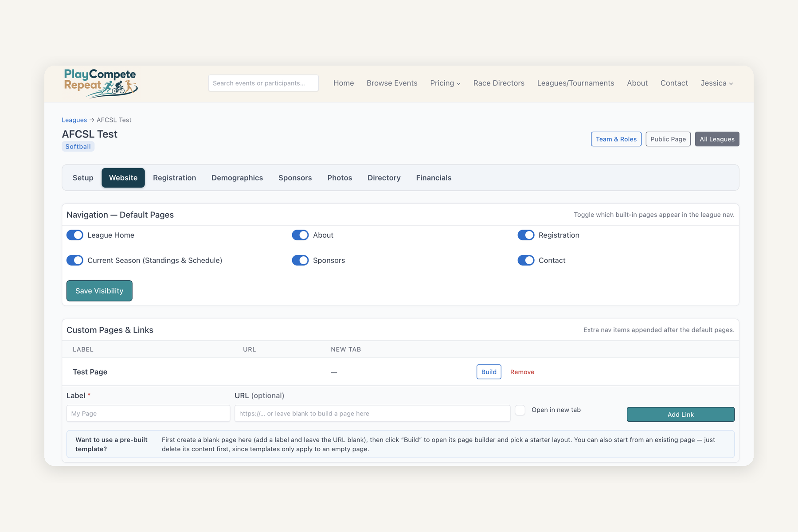Switch to the Demographics tab

[237, 178]
